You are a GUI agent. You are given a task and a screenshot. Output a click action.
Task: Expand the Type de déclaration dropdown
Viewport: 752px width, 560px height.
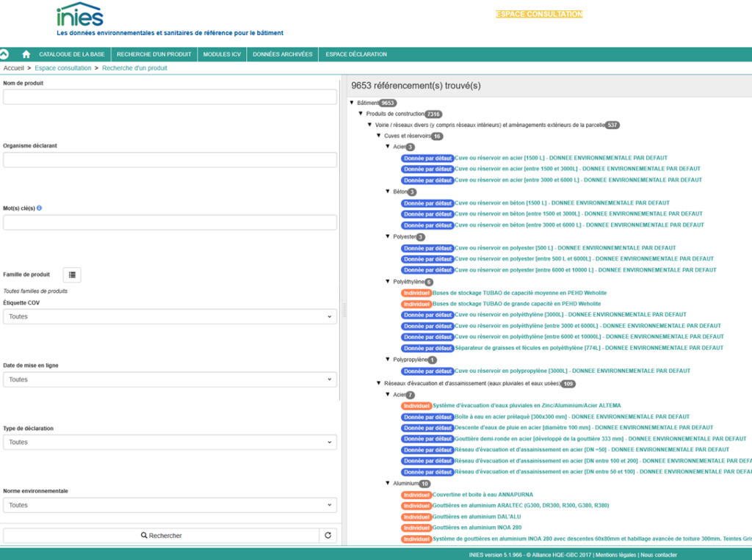click(170, 442)
